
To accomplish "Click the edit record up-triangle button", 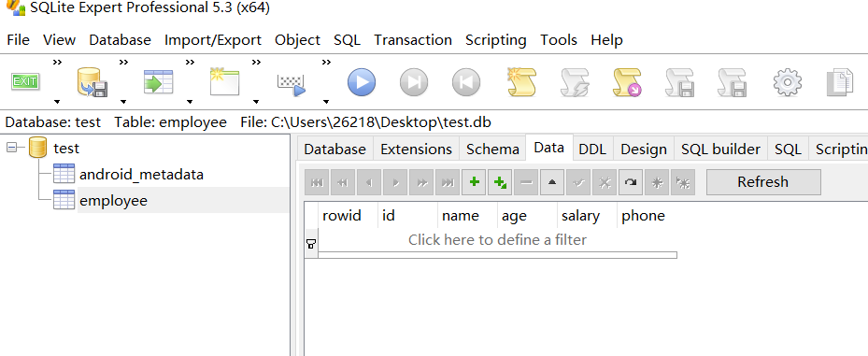I will coord(552,182).
